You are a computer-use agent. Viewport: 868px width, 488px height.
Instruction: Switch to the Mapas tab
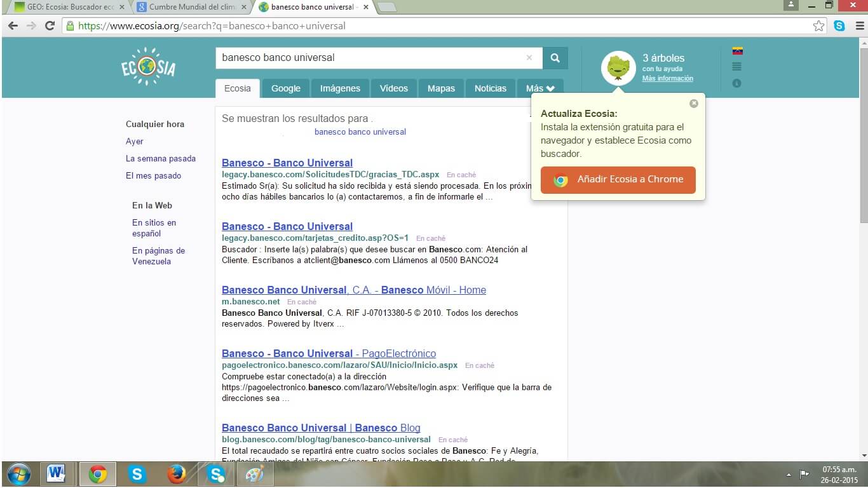(441, 88)
